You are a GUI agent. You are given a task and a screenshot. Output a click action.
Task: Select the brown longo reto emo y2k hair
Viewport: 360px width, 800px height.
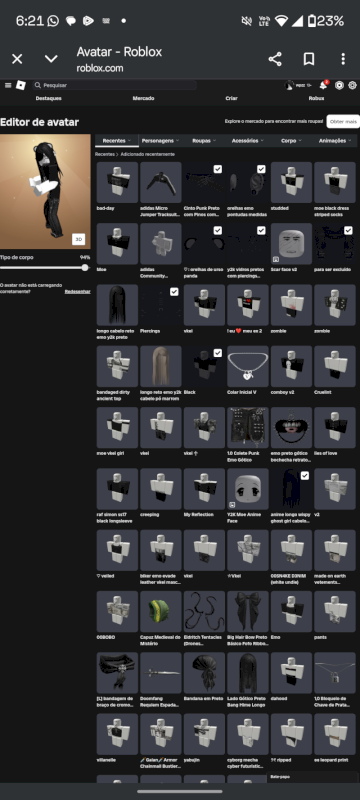(161, 366)
